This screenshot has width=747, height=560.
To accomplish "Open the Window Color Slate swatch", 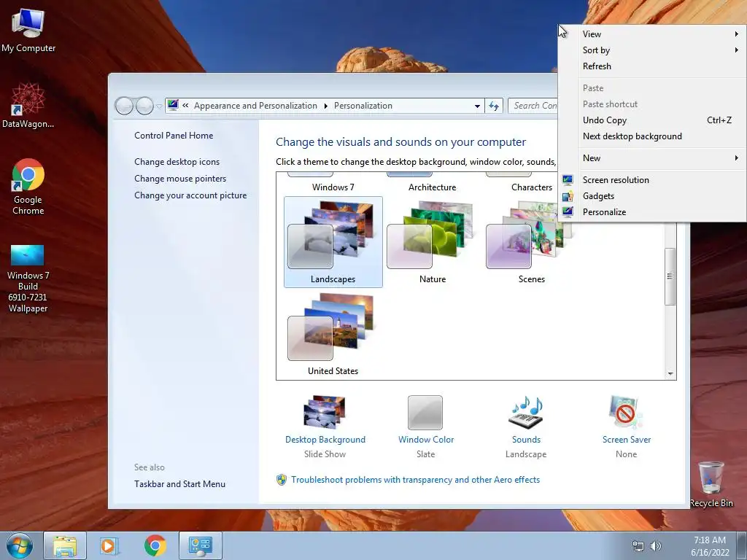I will pos(425,413).
